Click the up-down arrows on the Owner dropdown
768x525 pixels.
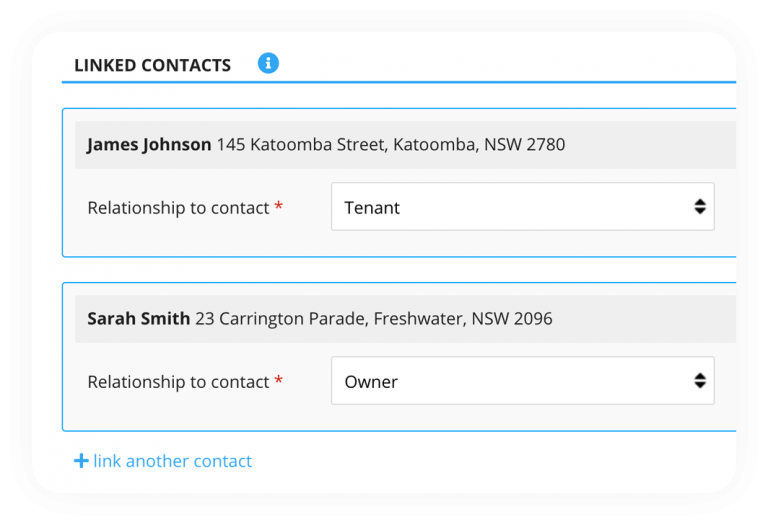[700, 381]
